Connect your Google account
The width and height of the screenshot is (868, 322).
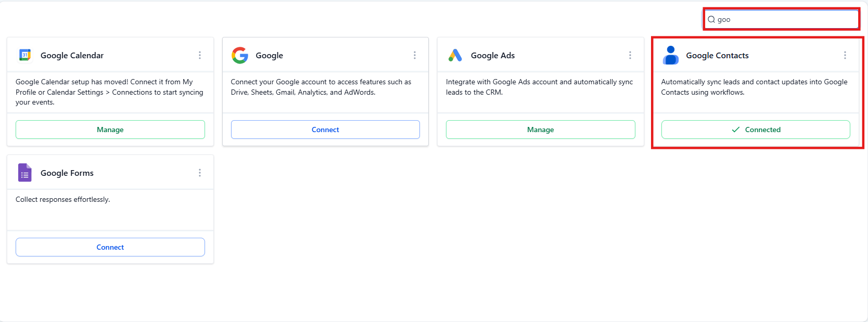point(325,130)
